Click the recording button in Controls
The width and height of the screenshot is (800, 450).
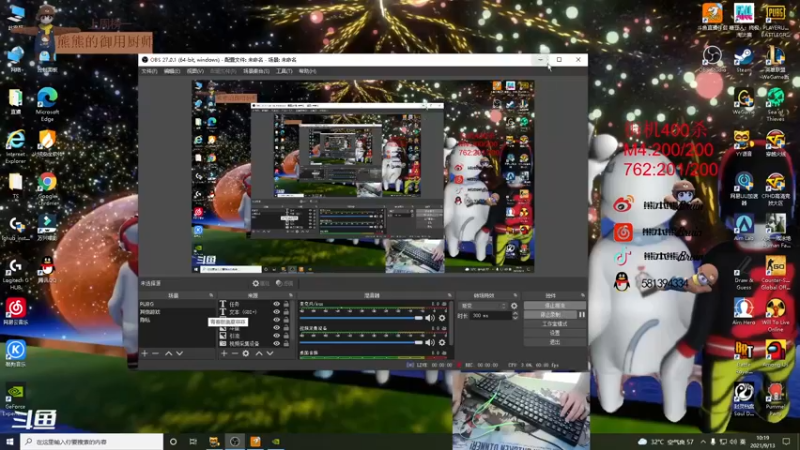pyautogui.click(x=550, y=315)
